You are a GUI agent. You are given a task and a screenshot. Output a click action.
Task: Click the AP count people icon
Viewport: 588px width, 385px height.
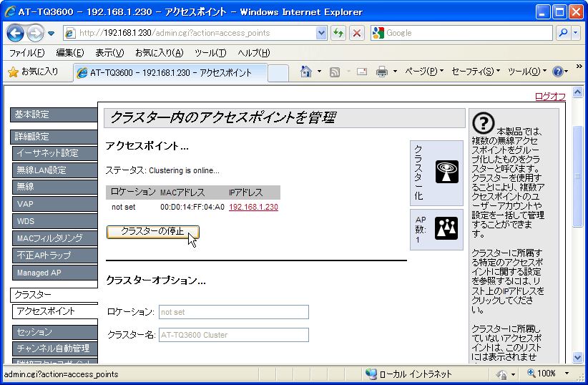(446, 228)
